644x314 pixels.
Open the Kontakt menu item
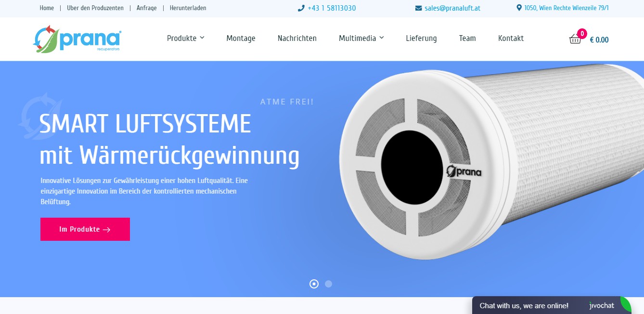[511, 39]
